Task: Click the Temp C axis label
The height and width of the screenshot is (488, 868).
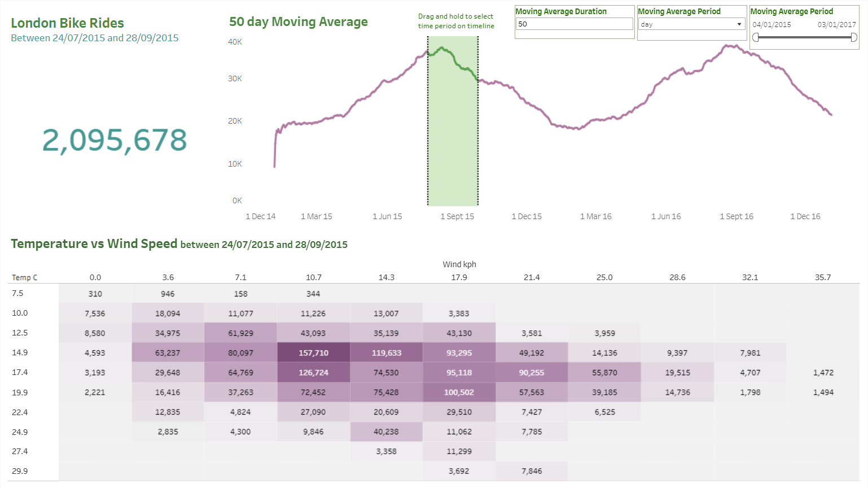Action: 24,277
